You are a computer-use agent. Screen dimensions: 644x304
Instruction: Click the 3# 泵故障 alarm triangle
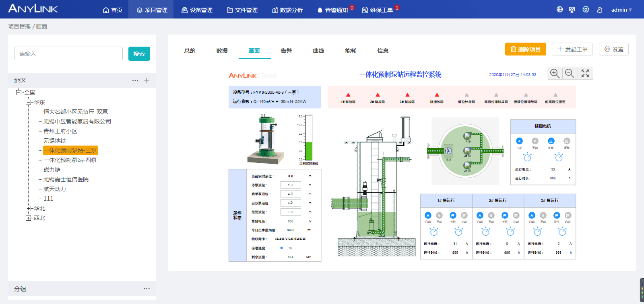coord(407,95)
